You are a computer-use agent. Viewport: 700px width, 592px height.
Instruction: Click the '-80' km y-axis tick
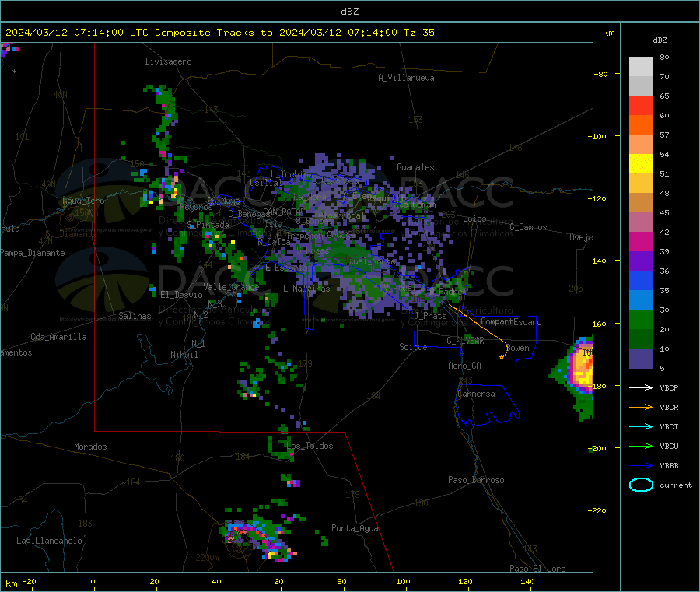[x=601, y=74]
